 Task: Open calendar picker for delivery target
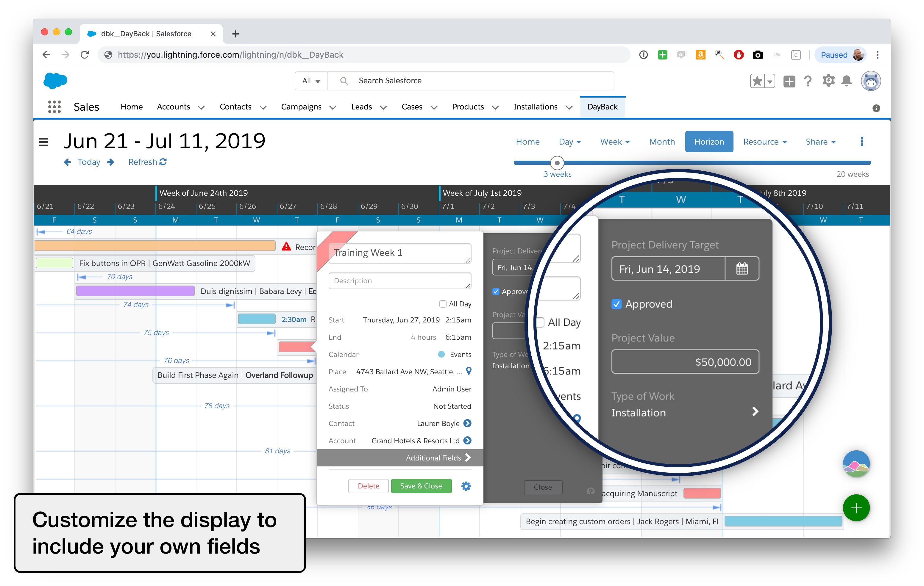coord(742,268)
